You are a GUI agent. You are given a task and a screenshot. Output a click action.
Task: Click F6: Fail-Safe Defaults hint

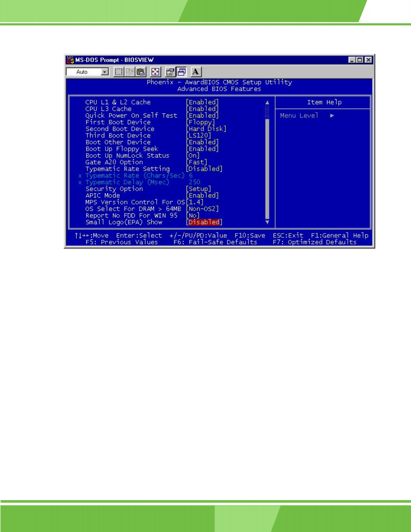pos(215,242)
